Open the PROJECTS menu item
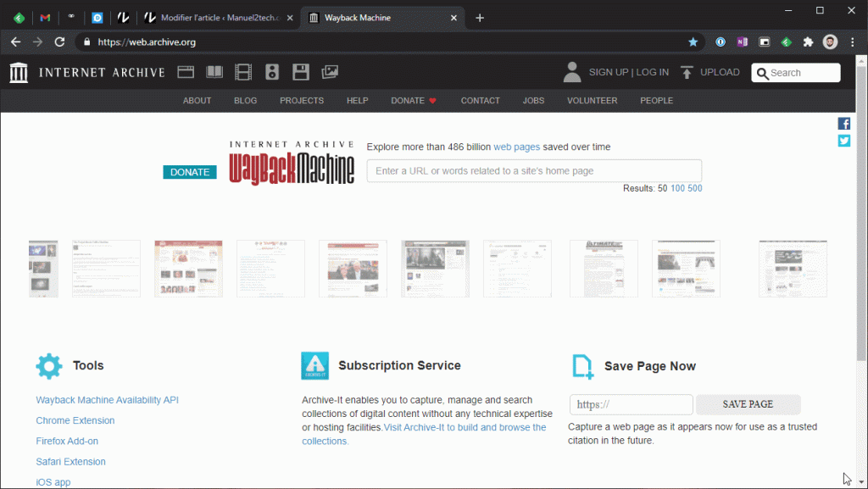 [302, 101]
